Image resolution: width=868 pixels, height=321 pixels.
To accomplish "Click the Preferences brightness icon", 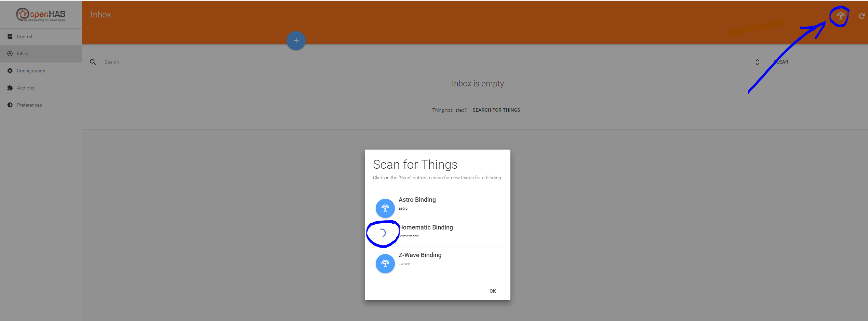I will [10, 105].
